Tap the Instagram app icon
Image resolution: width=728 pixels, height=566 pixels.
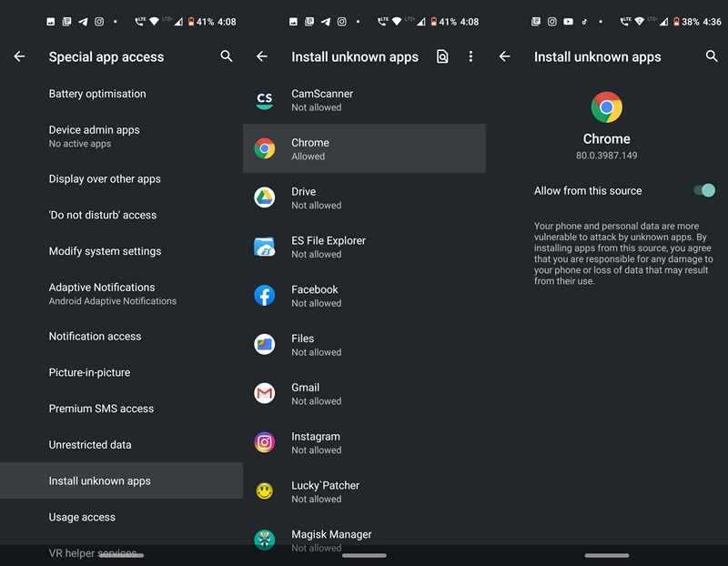click(264, 442)
